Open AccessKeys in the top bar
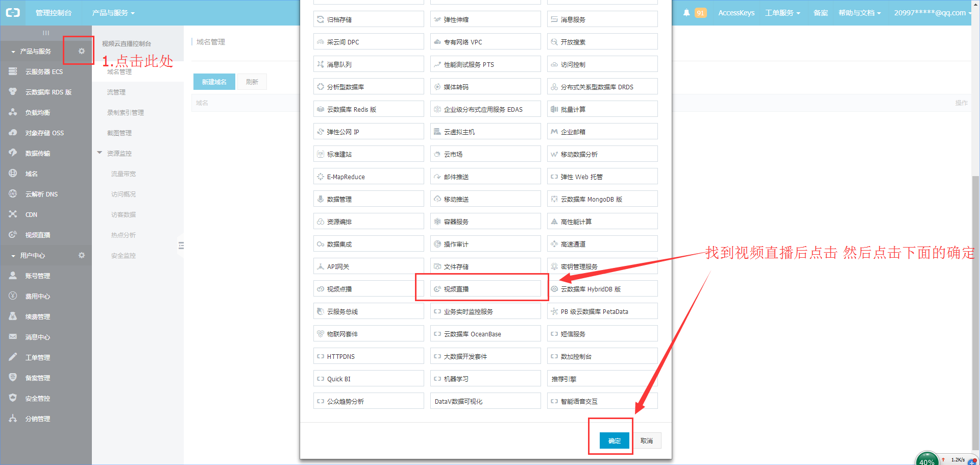 click(736, 13)
